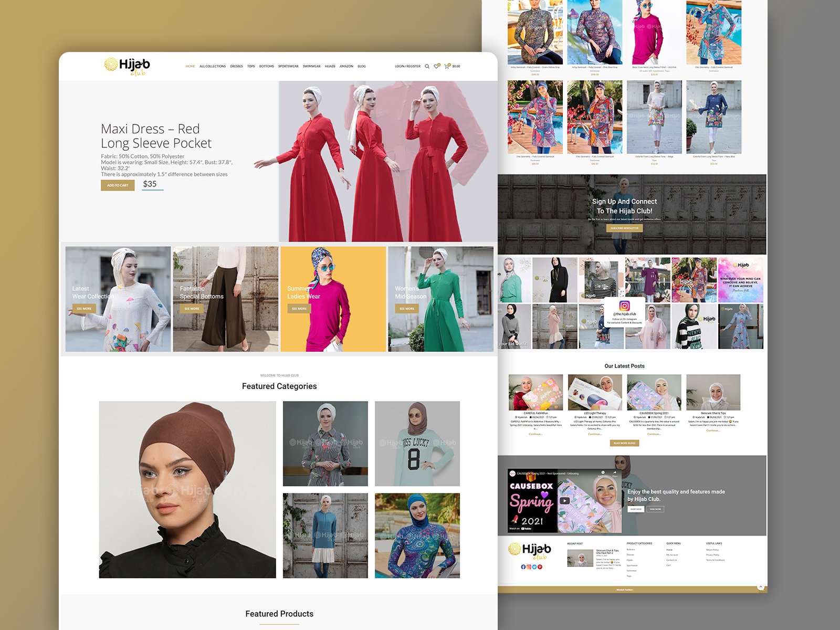This screenshot has height=630, width=840.
Task: Select Home in the top navigation
Action: click(190, 66)
